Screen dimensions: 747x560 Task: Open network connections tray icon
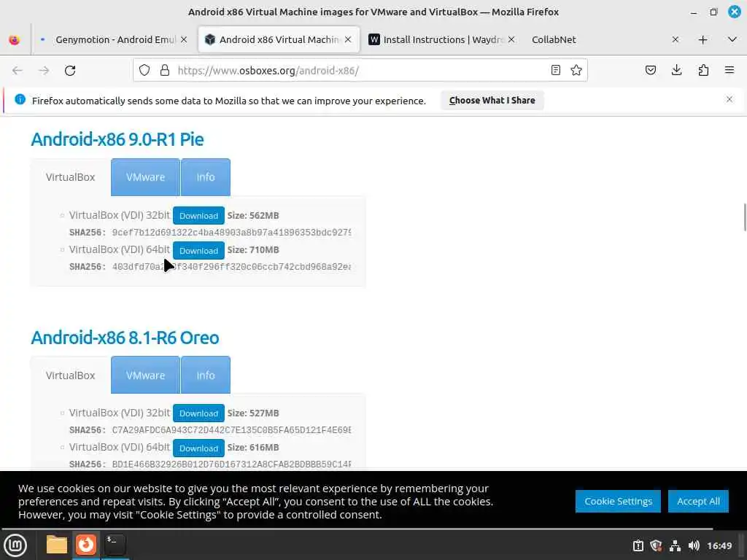[x=675, y=545]
